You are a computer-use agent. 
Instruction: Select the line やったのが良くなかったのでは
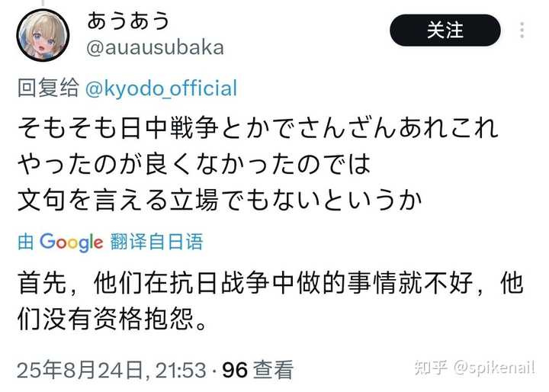(x=194, y=164)
